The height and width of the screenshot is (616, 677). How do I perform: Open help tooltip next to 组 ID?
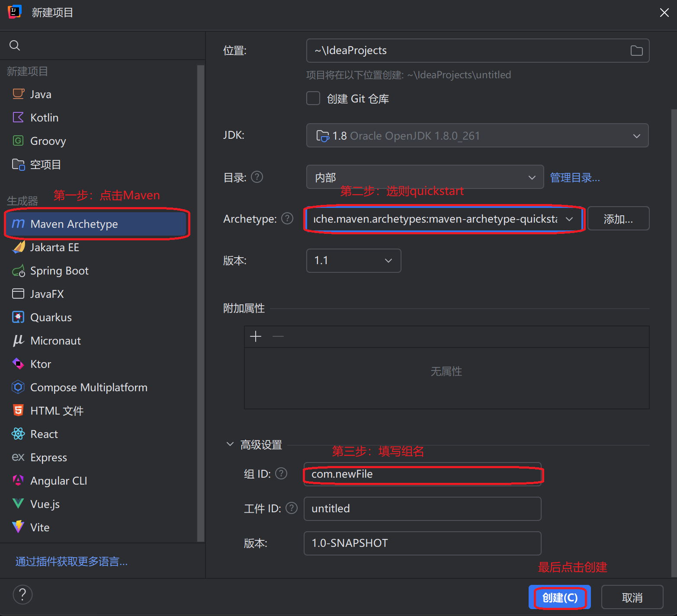pos(281,473)
